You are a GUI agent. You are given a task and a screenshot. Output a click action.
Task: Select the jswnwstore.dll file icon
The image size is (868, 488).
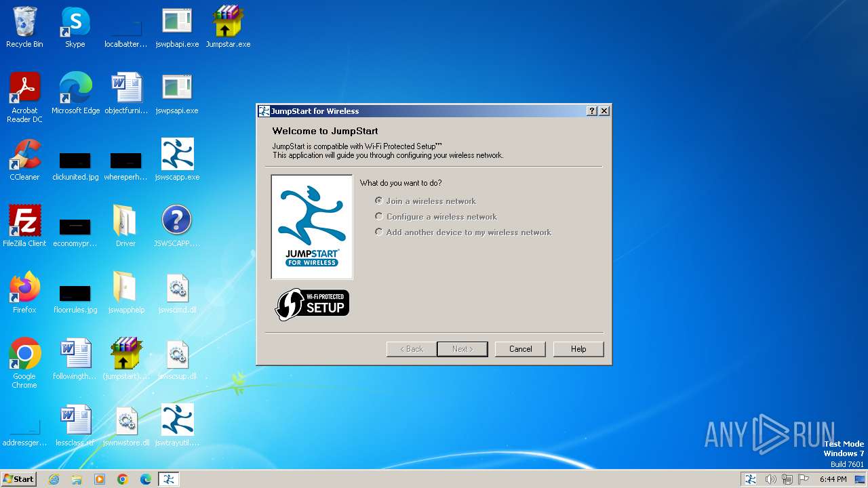click(126, 426)
